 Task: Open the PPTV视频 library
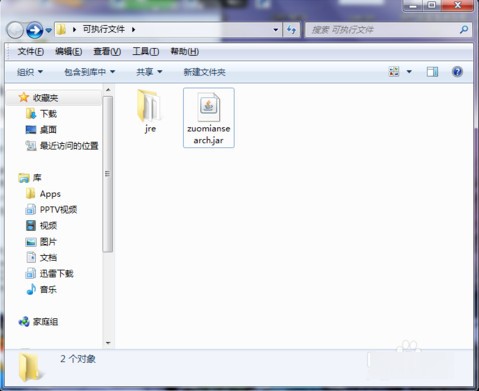click(58, 210)
